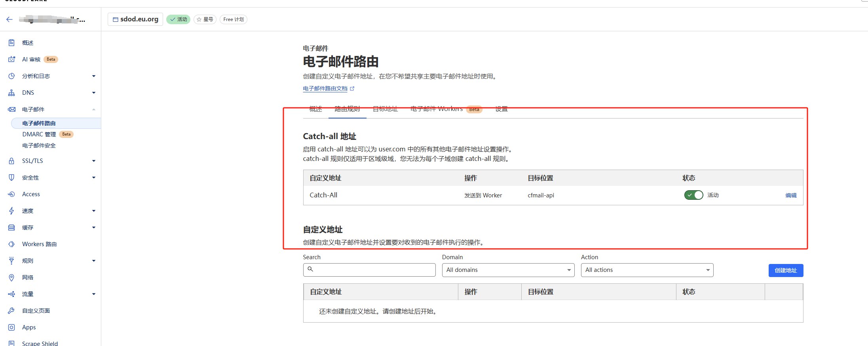Collapse the 电子邮件 menu arrow
The height and width of the screenshot is (346, 868).
(94, 109)
